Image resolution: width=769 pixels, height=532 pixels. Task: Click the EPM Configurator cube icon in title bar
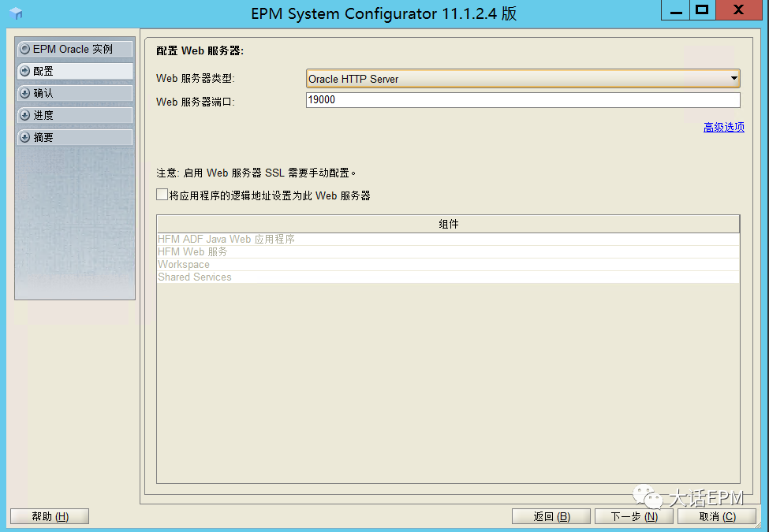pos(16,13)
